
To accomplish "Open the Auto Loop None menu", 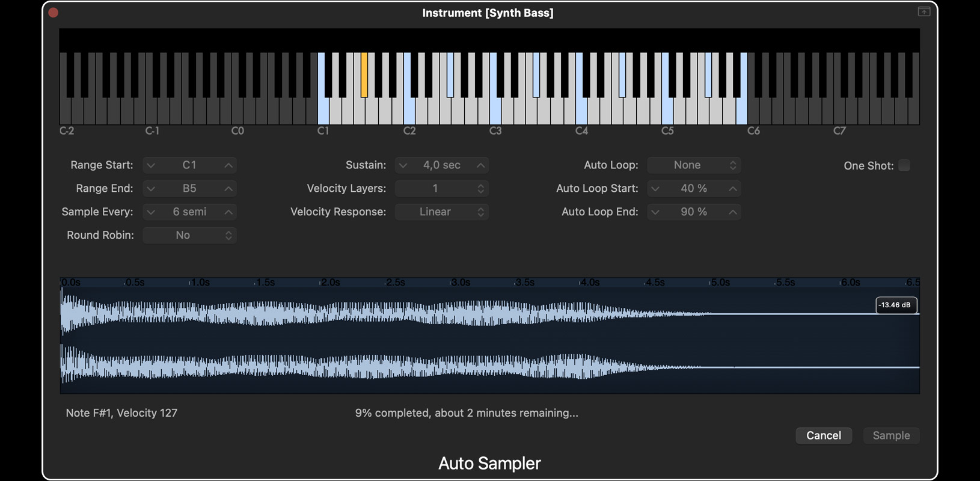I will [x=694, y=165].
